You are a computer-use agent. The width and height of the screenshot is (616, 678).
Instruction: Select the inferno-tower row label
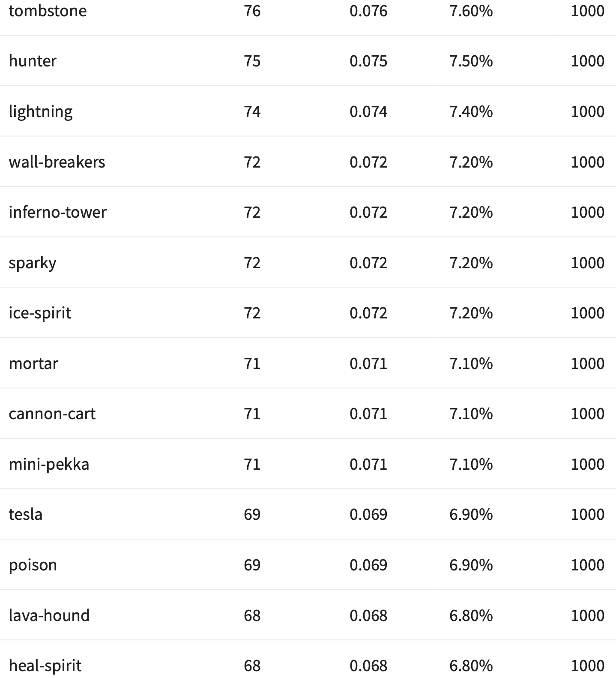(x=57, y=212)
